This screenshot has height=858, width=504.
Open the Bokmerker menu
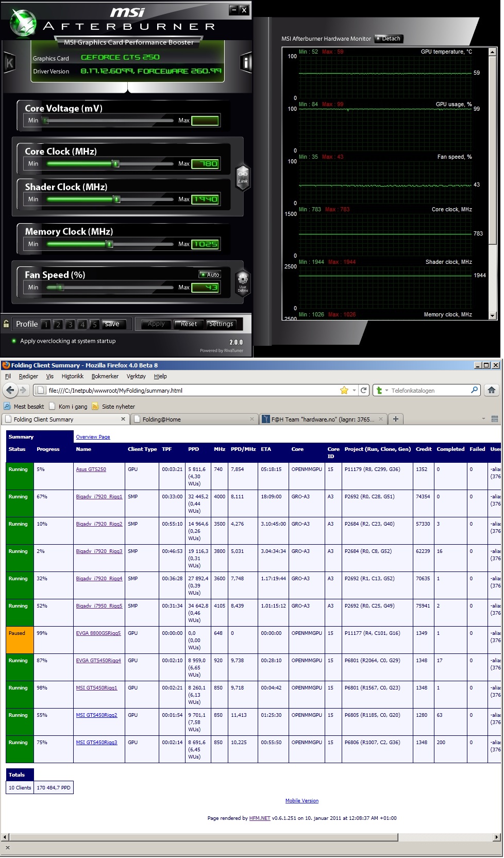(x=105, y=376)
